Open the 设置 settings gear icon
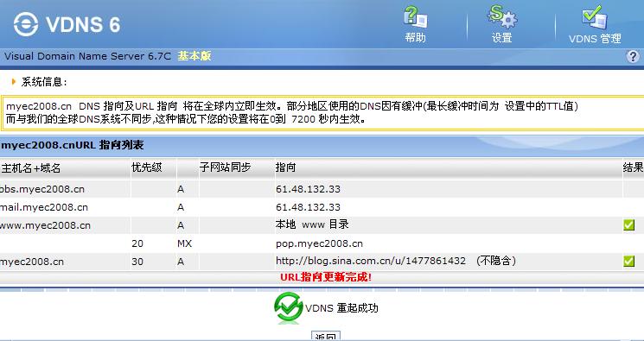The image size is (644, 341). point(502,16)
